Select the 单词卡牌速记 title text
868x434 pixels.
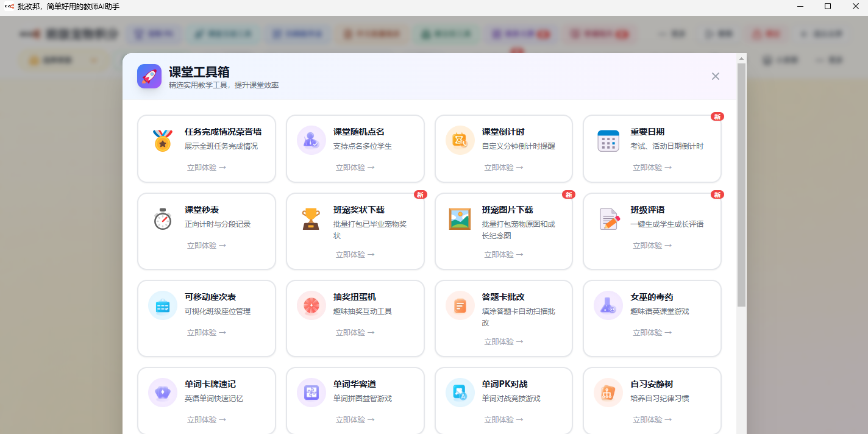[210, 384]
